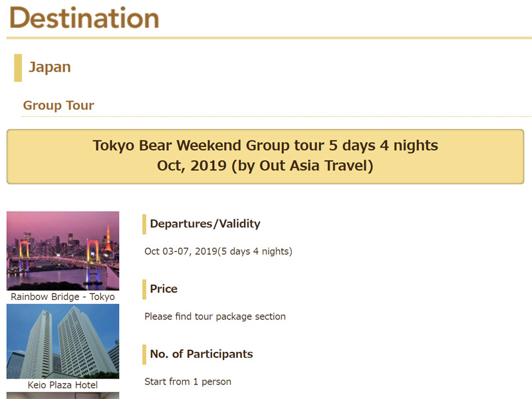Image resolution: width=532 pixels, height=399 pixels.
Task: Click the Departures/Validity heading
Action: 205,224
